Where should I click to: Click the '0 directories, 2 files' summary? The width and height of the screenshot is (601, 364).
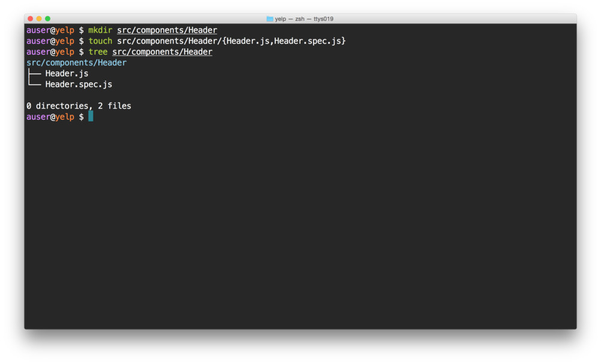(79, 106)
